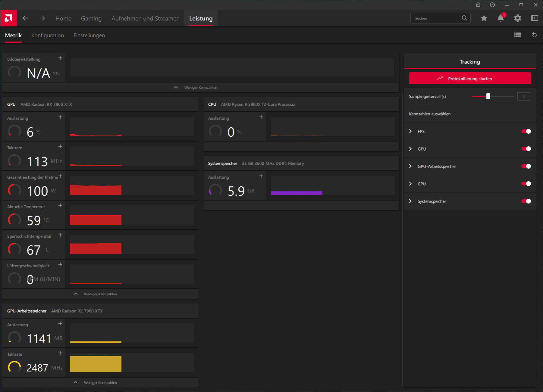Click the VRAM Taktrate yellow graph

132,362
